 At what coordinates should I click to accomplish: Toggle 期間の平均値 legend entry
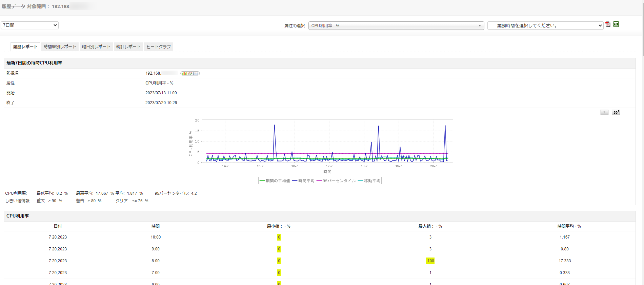coord(275,181)
